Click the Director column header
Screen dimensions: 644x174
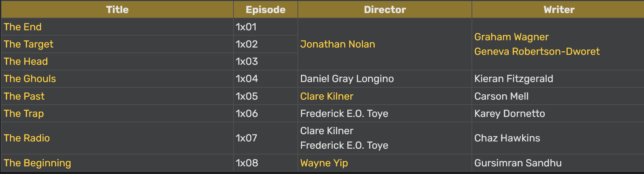click(x=385, y=10)
